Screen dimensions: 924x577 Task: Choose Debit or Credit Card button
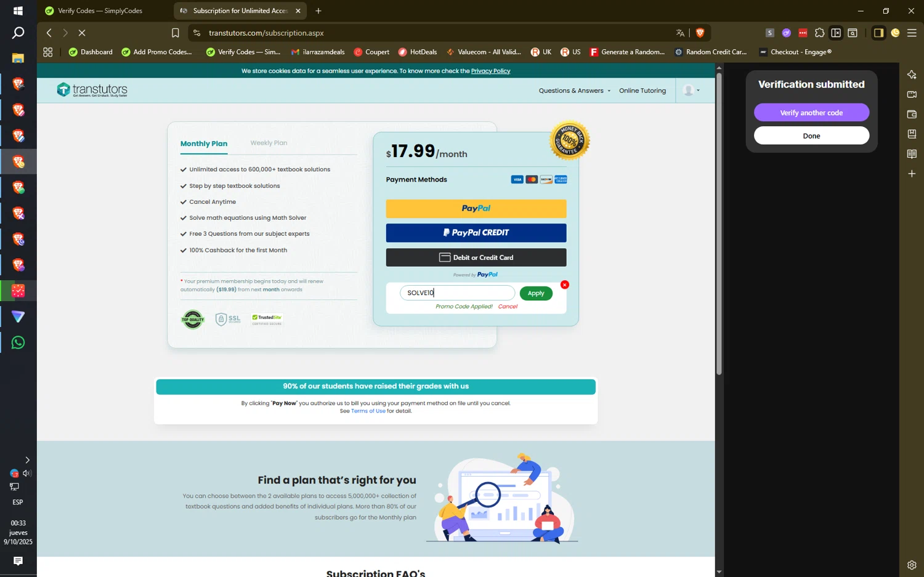pyautogui.click(x=476, y=257)
